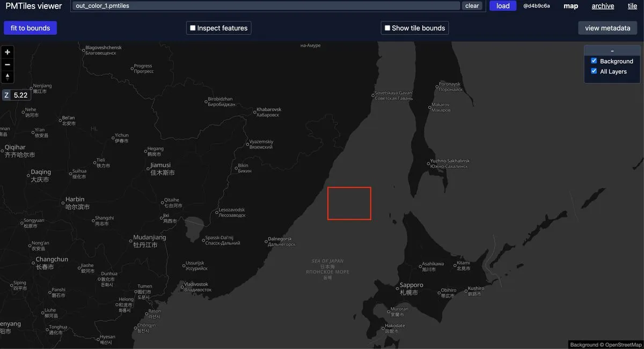Uncheck the All Layers checkbox

pyautogui.click(x=594, y=71)
